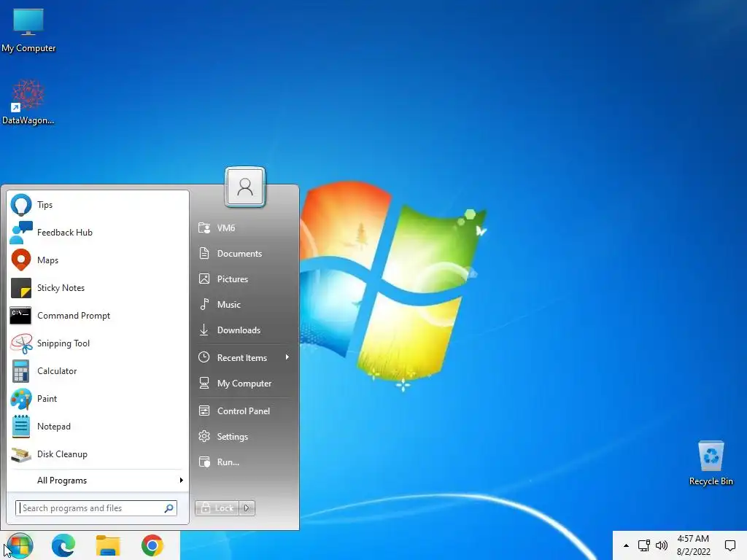Click the Lock button
Screen dimensions: 747x560
(x=217, y=508)
